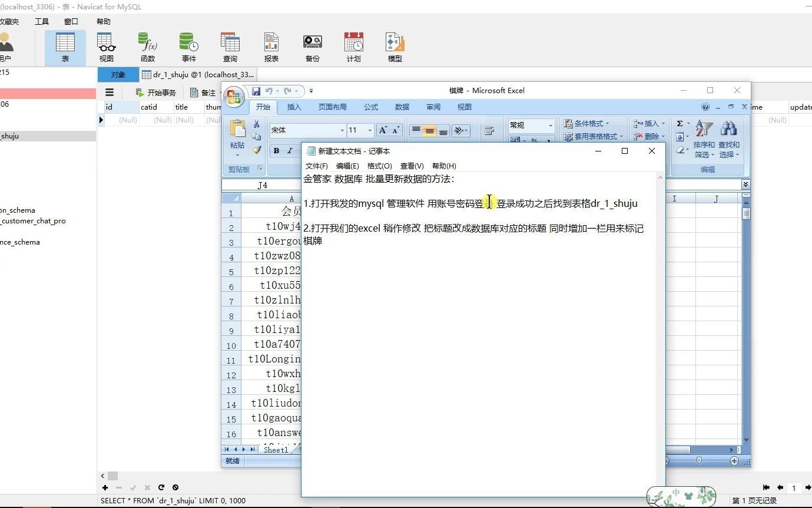
Task: Open the 报表 (Report) tool in Navicat
Action: [271, 48]
